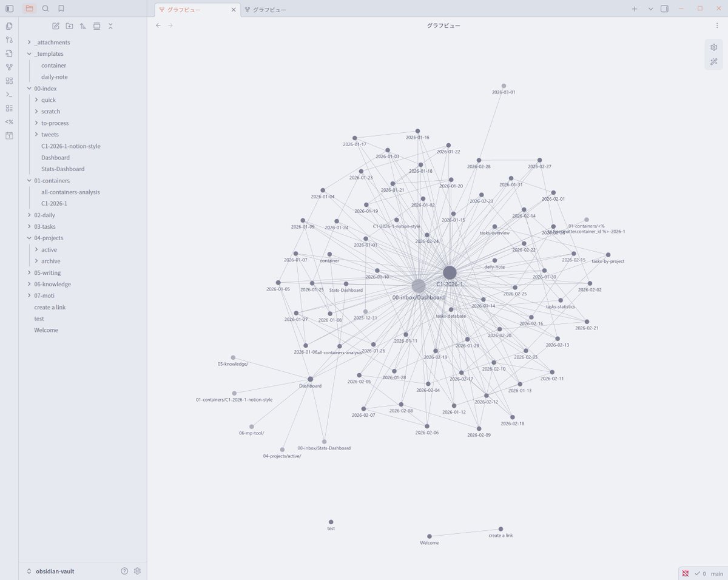Collapse all folders icon in explorer
Screen dimensions: 728x580
coord(110,26)
